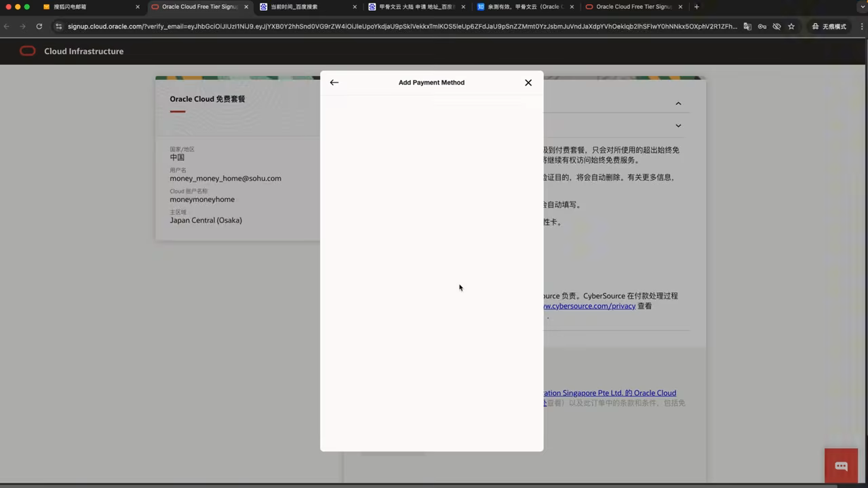Open the red chat support widget

(x=842, y=466)
